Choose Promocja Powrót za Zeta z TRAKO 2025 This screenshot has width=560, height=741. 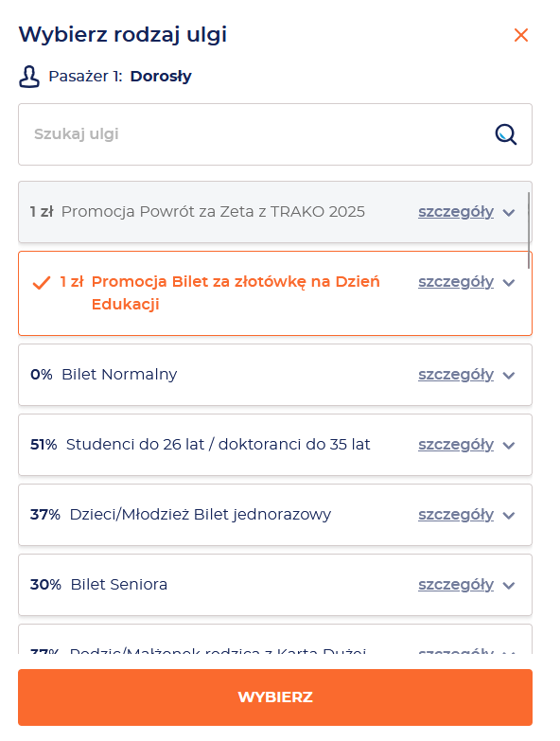pos(275,212)
